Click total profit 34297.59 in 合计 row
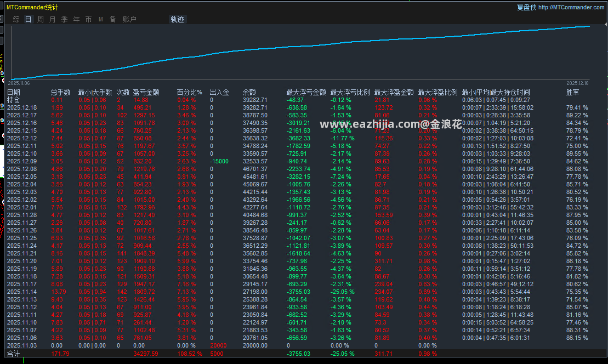608x364 pixels. 146,354
